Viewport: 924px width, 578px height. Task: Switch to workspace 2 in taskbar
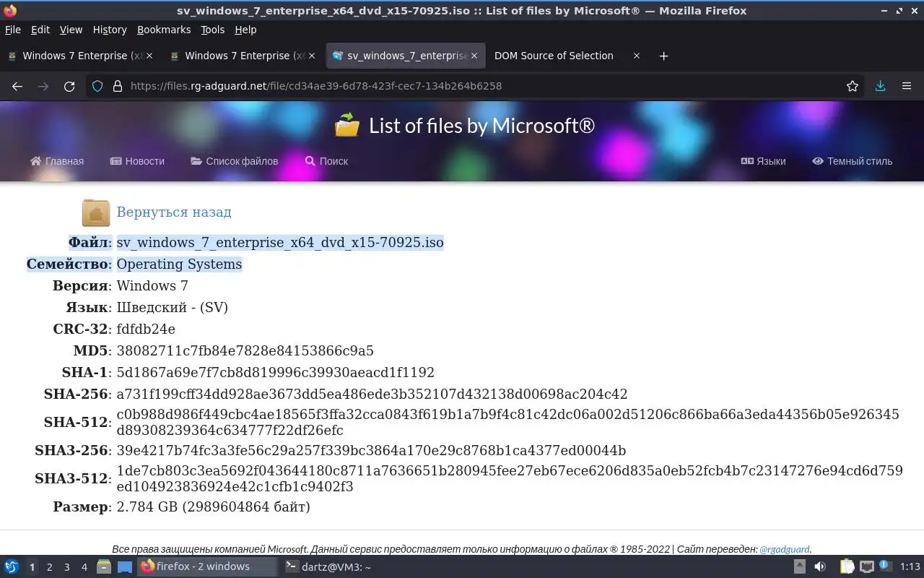[49, 567]
